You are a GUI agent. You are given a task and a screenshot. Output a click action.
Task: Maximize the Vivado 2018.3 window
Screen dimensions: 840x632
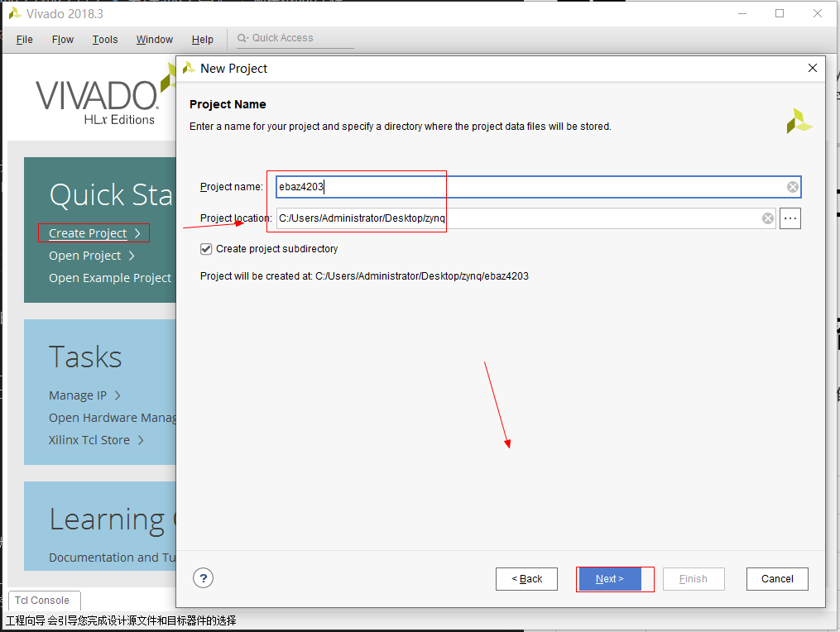(x=780, y=13)
